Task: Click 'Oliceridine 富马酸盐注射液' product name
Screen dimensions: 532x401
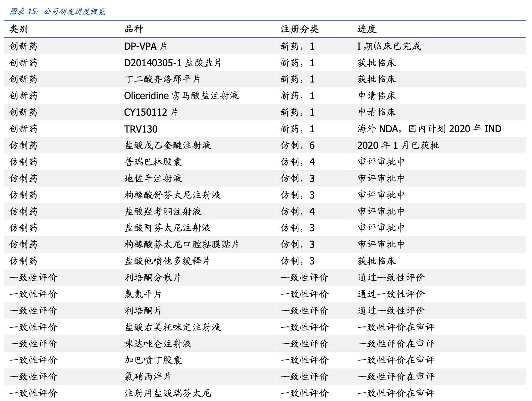Action: click(x=182, y=96)
